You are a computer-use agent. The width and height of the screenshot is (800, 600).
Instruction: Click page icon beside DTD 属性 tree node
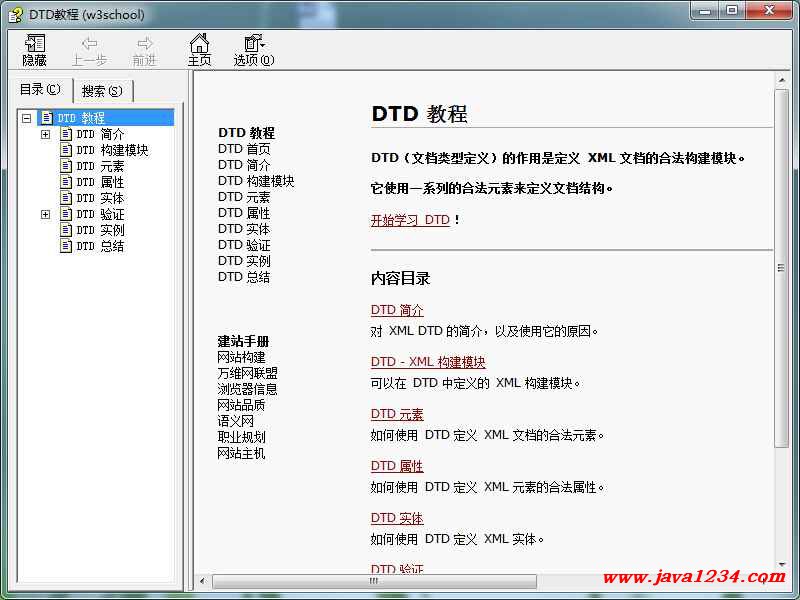pos(66,182)
